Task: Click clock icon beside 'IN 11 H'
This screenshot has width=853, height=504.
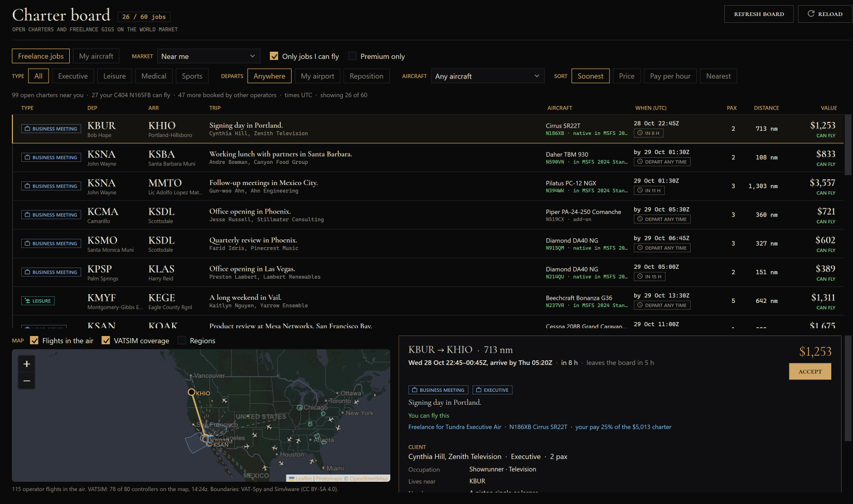Action: tap(640, 190)
